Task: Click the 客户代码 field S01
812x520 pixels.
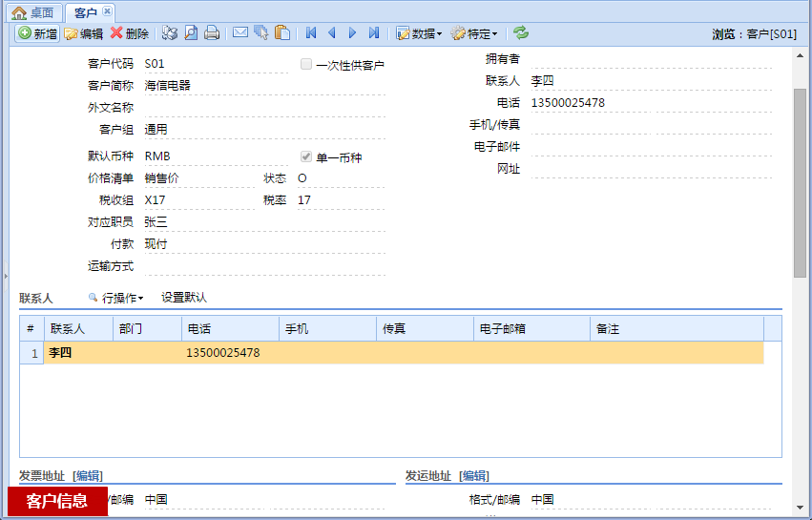Action: tap(216, 64)
